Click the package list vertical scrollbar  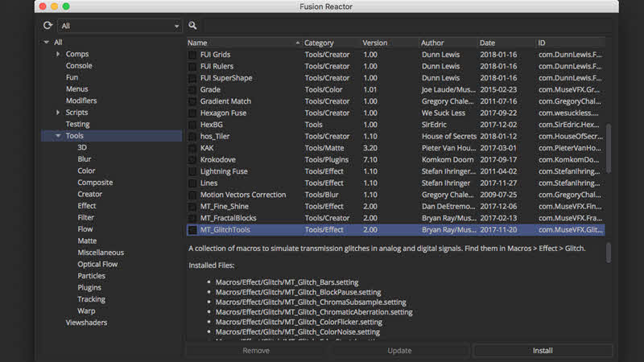pyautogui.click(x=609, y=148)
